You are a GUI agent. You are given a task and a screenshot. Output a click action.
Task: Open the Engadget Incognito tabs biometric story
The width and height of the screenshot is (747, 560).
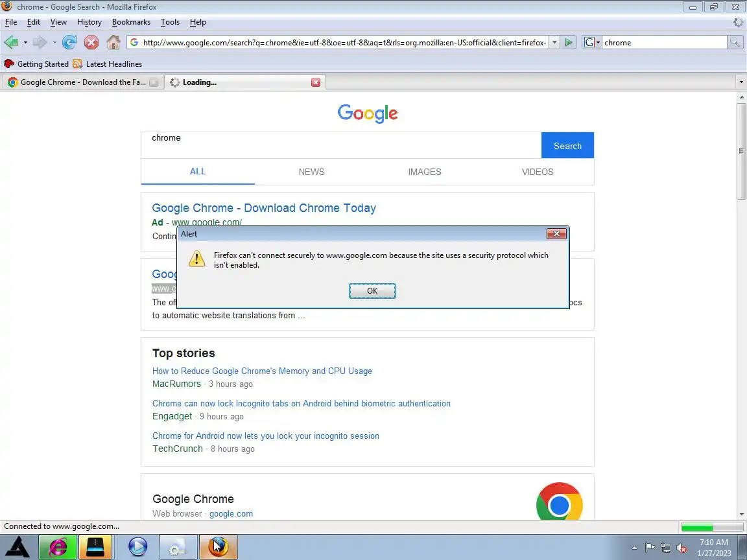tap(301, 403)
